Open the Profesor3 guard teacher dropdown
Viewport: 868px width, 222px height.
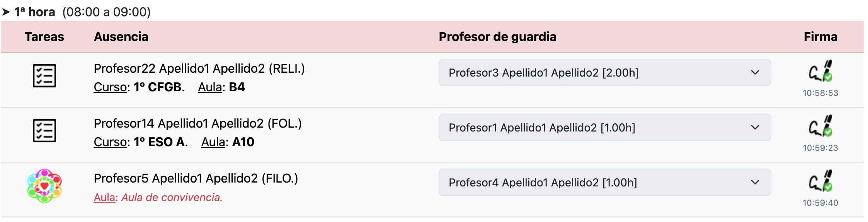[x=605, y=73]
